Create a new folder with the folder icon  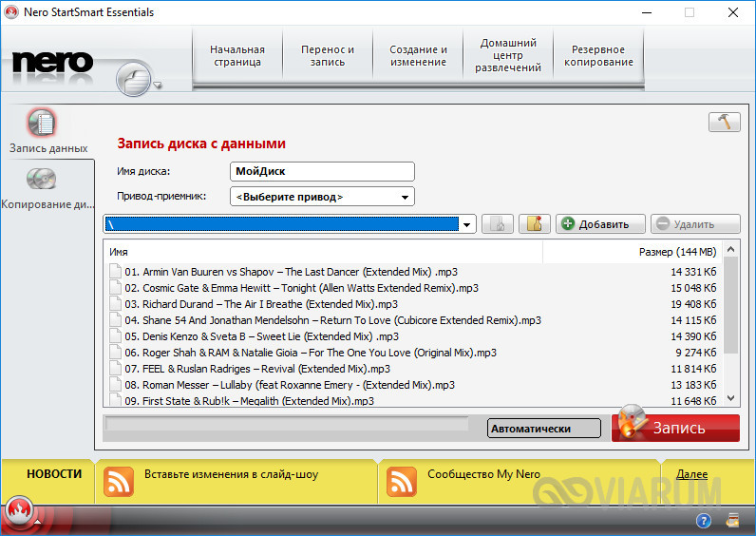coord(534,224)
